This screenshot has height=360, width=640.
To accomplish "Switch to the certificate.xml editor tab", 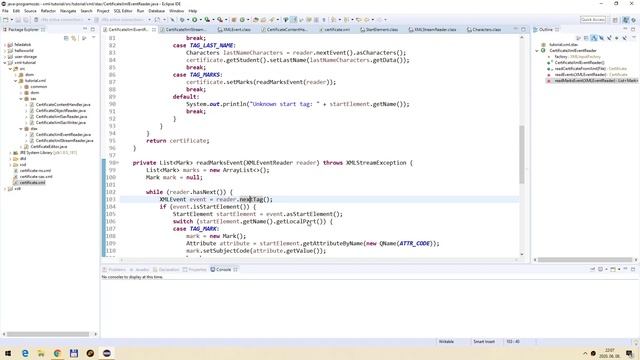I will (x=334, y=30).
